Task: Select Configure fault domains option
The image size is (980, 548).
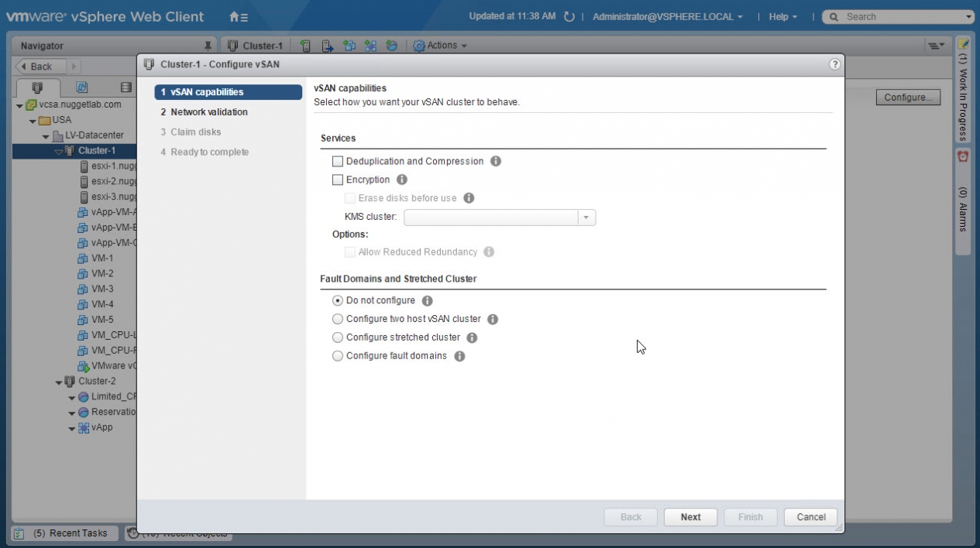Action: click(x=338, y=356)
